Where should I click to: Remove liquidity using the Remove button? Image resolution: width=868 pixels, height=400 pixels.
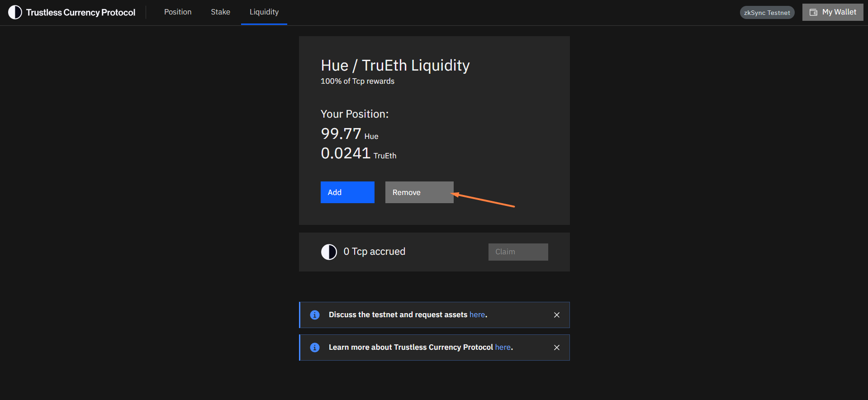[419, 192]
